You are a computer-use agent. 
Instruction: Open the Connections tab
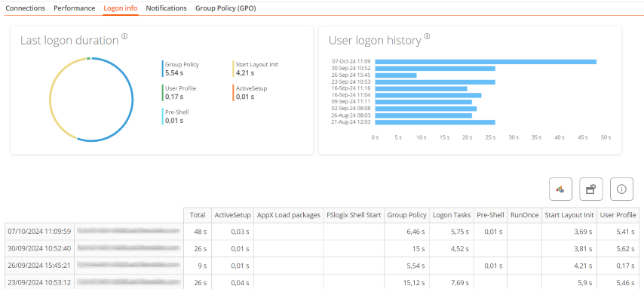[x=26, y=8]
